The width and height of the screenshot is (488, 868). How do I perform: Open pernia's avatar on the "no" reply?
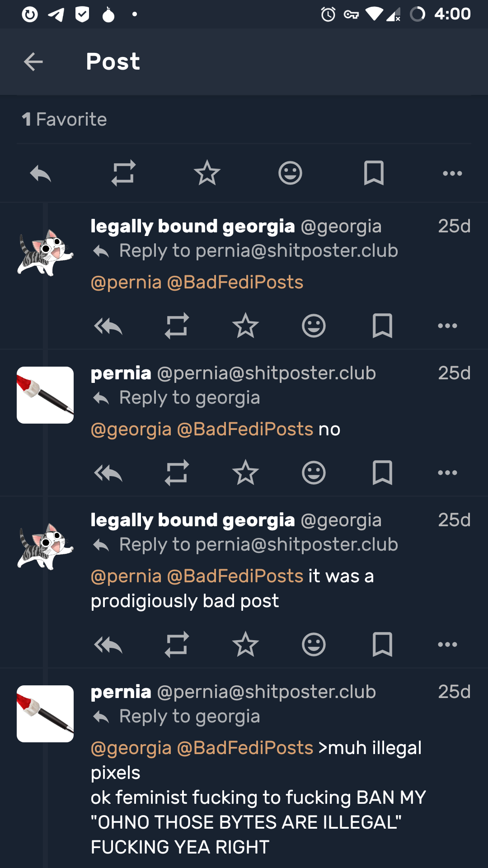click(x=45, y=395)
